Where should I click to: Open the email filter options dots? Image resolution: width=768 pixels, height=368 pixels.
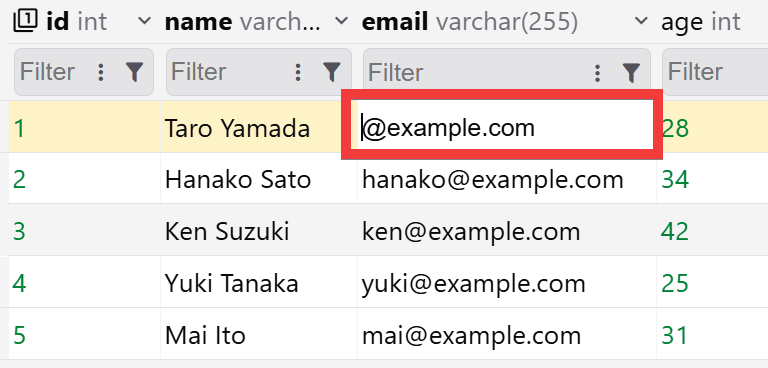click(x=597, y=73)
